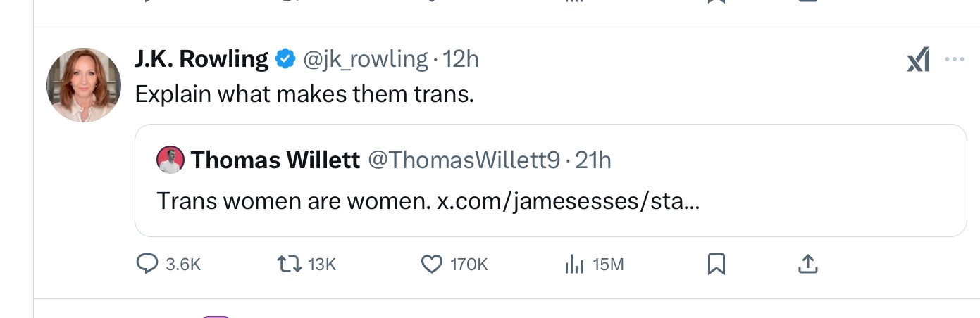The image size is (980, 318).
Task: Click the blue verified badge
Action: 285,60
